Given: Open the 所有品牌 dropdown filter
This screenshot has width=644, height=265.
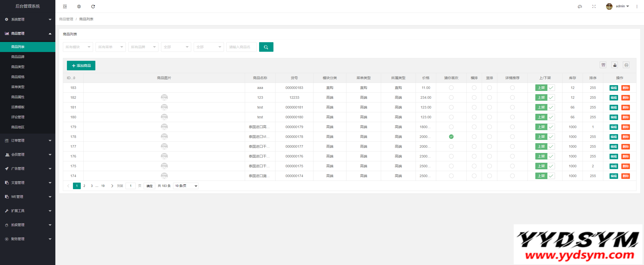Looking at the screenshot, I should (x=143, y=47).
